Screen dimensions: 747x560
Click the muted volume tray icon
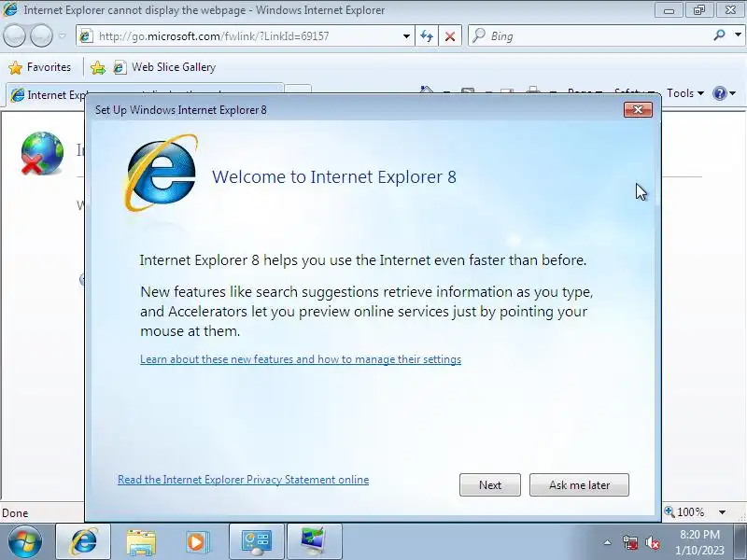click(x=652, y=542)
